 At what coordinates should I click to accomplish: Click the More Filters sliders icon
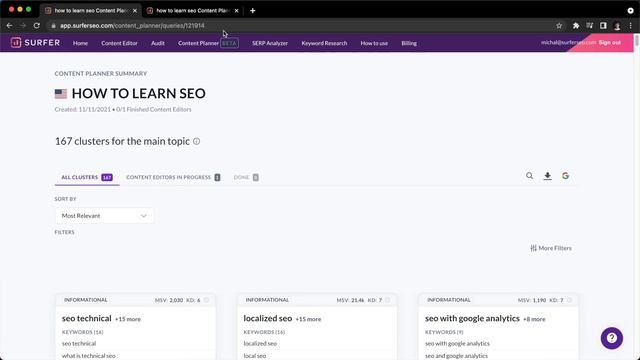[533, 248]
